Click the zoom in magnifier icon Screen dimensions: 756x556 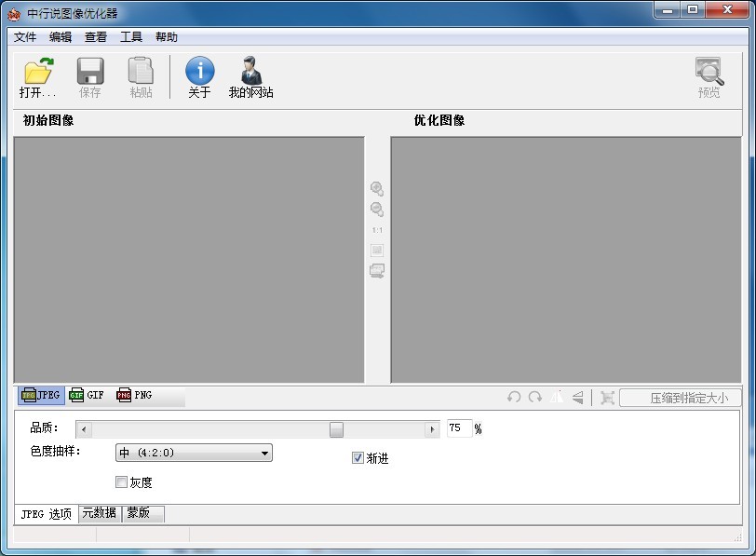377,188
